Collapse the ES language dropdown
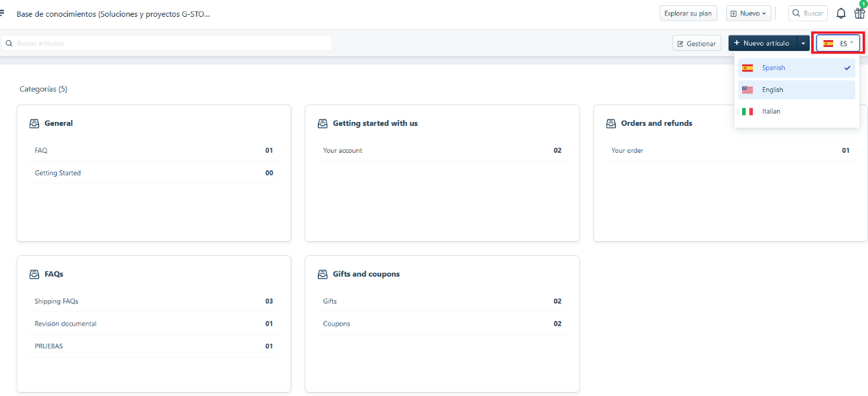This screenshot has height=396, width=868. (x=838, y=44)
